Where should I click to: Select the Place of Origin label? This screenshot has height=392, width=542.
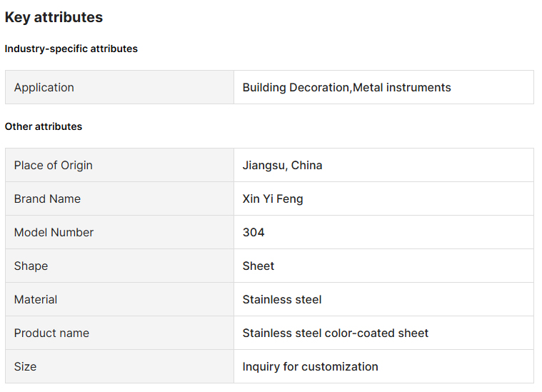coord(54,166)
